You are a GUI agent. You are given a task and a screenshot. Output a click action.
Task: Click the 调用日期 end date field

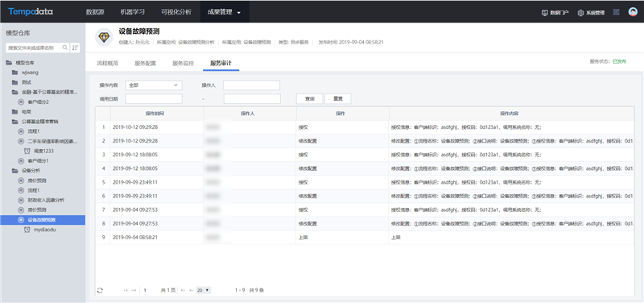tap(252, 99)
